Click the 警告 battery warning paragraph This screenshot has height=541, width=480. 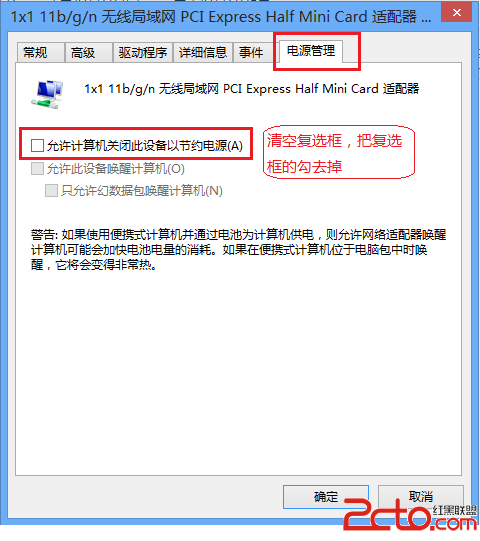(x=238, y=250)
